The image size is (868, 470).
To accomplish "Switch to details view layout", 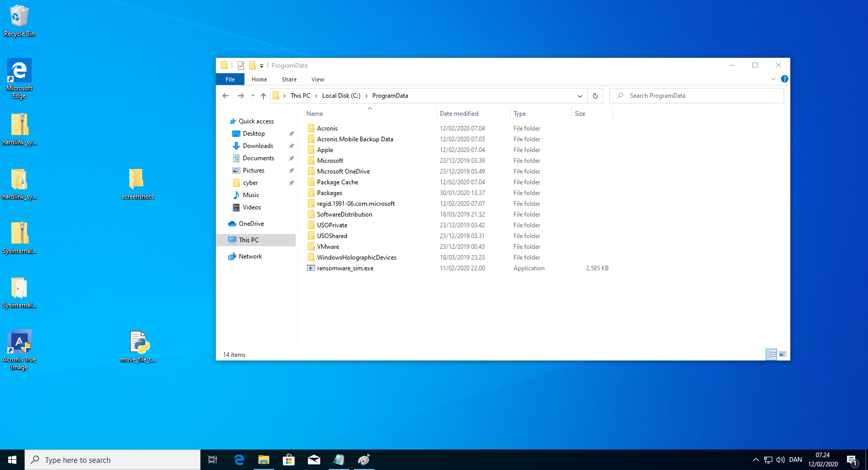I will pyautogui.click(x=771, y=354).
